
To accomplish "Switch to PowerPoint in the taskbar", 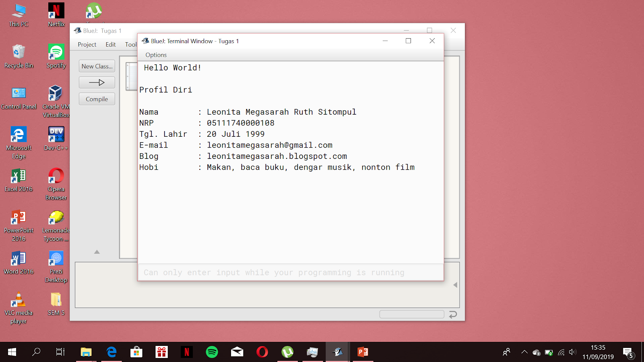I will (363, 352).
